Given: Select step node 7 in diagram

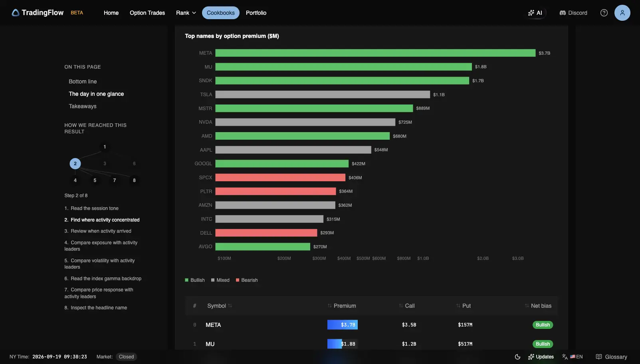Looking at the screenshot, I should click(115, 180).
